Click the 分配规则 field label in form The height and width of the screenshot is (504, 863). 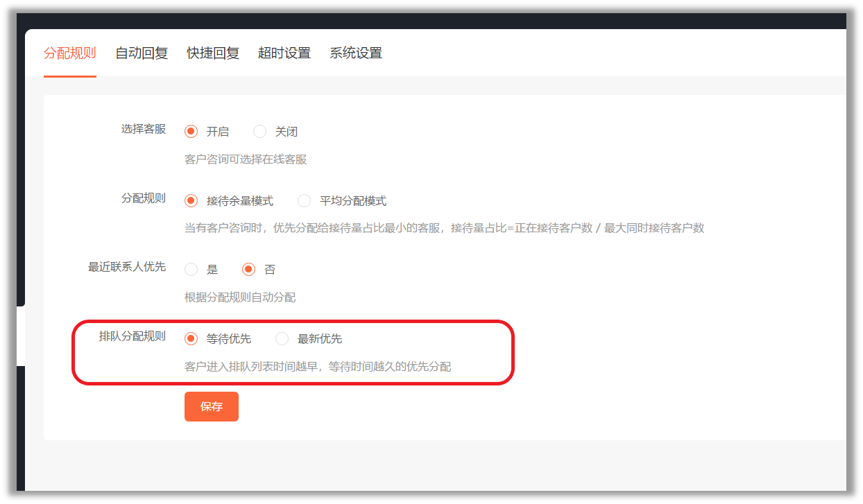tap(144, 198)
